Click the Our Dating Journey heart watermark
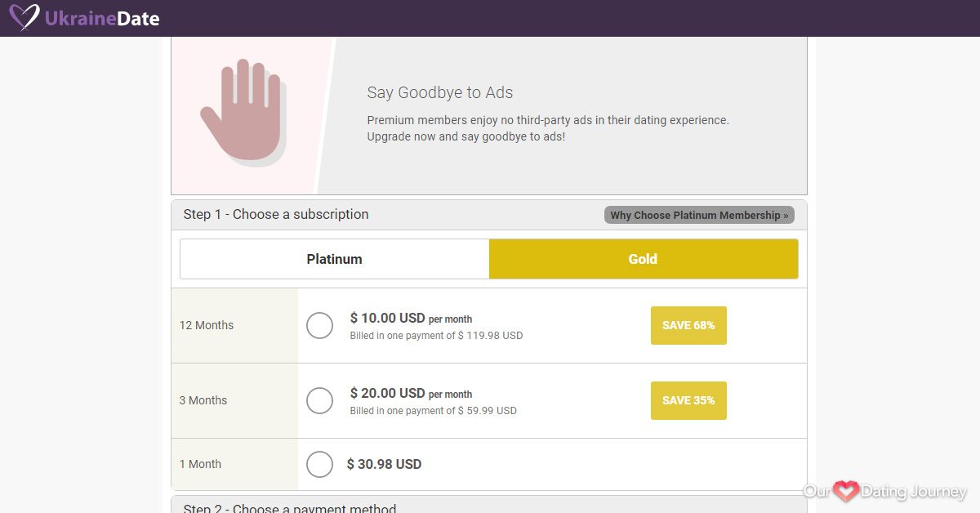The height and width of the screenshot is (513, 980). tap(845, 491)
